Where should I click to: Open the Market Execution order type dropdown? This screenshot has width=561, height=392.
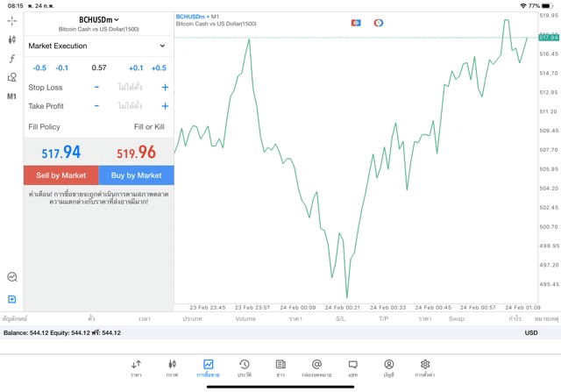[x=97, y=46]
